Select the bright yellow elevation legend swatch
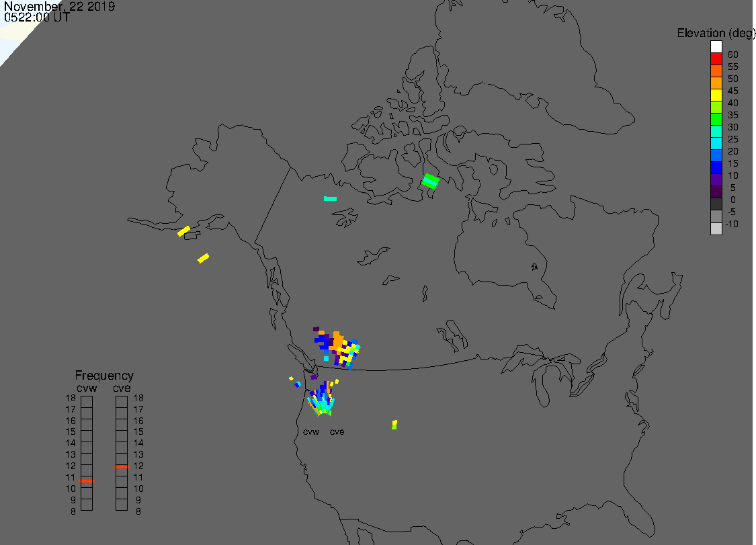Viewport: 756px width, 545px height. coord(716,95)
